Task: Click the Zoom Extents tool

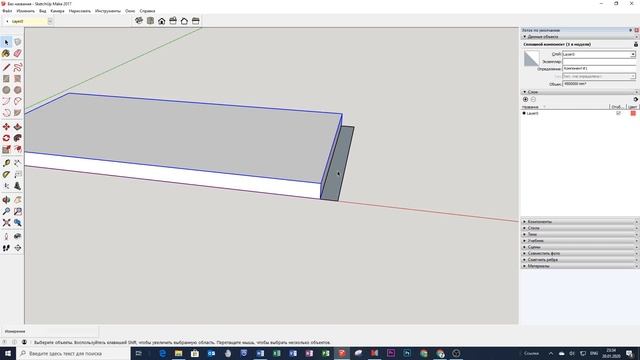Action: (6, 223)
